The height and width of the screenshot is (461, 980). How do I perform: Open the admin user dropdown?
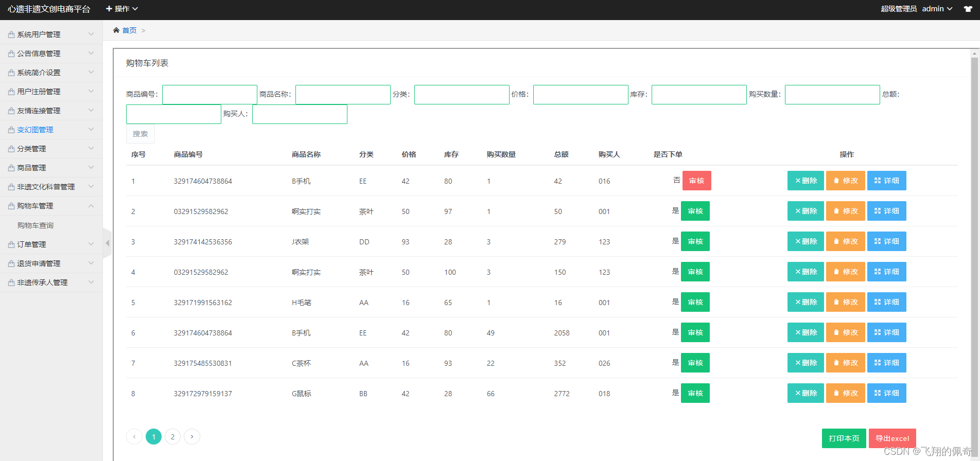click(937, 9)
